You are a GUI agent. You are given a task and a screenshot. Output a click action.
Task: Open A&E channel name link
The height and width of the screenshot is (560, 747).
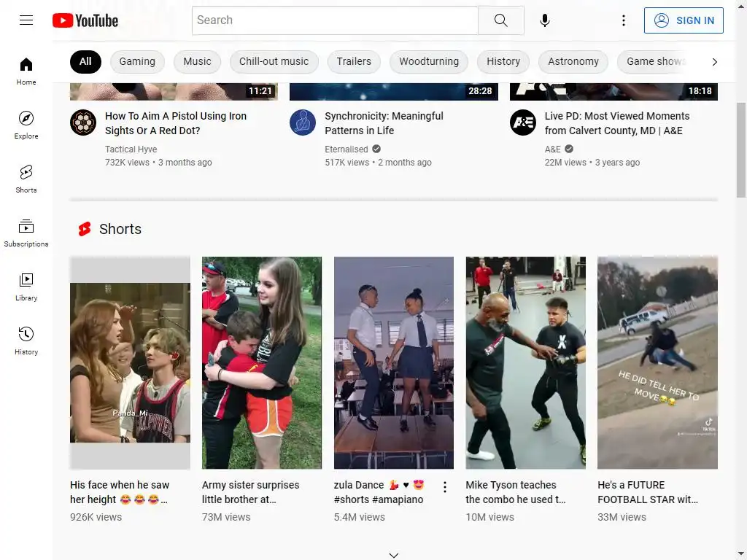point(553,149)
